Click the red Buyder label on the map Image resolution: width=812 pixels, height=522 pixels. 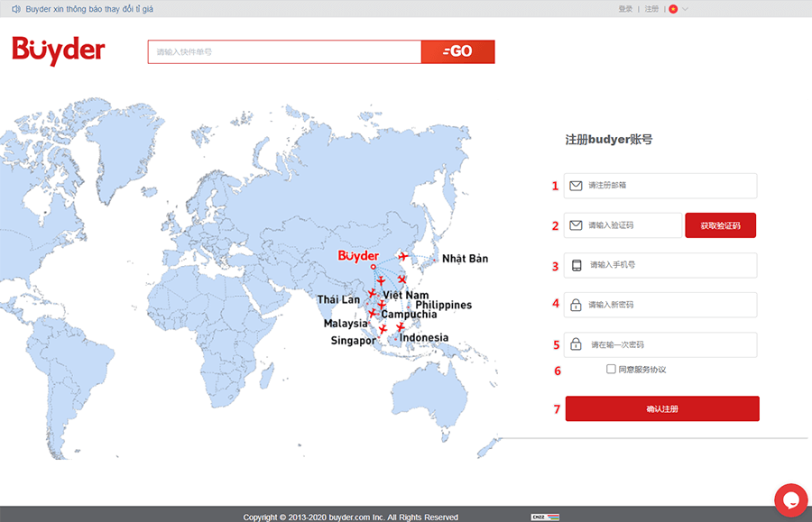(358, 256)
